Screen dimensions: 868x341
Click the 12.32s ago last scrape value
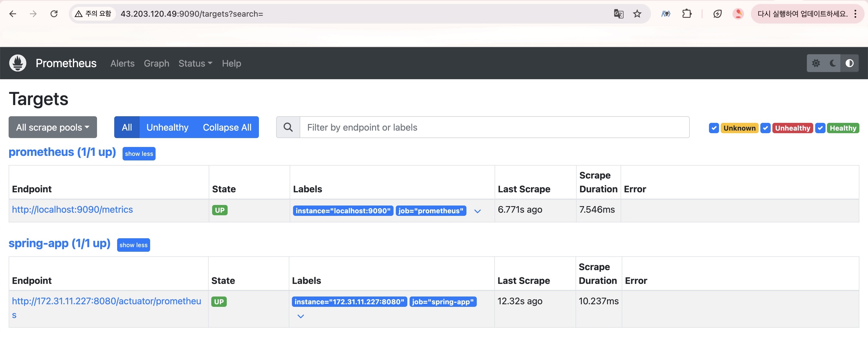(520, 301)
